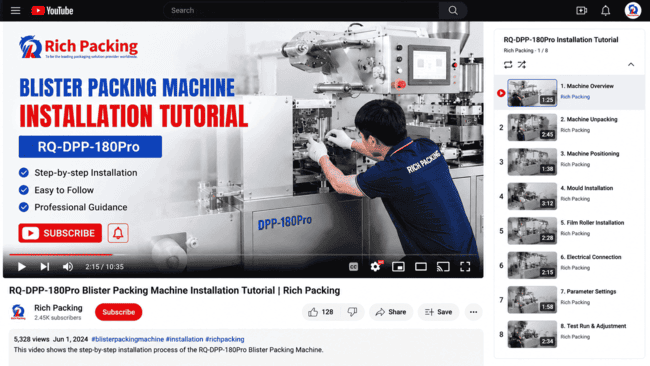Play 7. Parameter Settings
650x366 pixels.
(569, 299)
